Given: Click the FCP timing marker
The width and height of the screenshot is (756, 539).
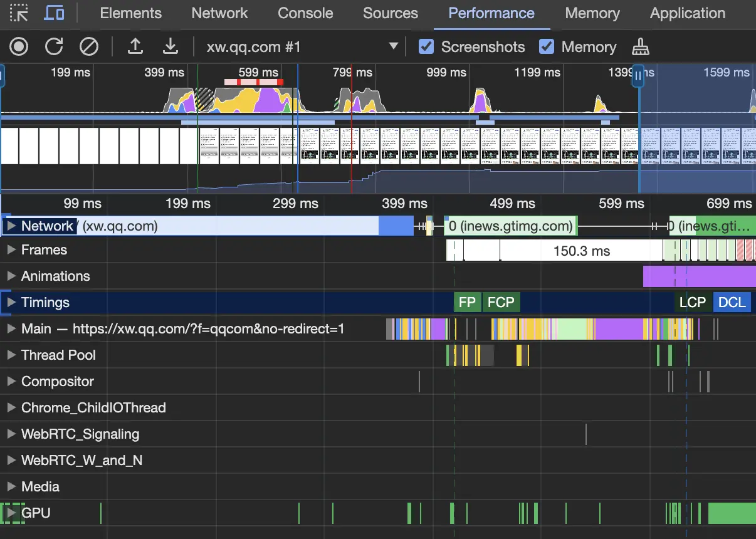Looking at the screenshot, I should pyautogui.click(x=501, y=302).
